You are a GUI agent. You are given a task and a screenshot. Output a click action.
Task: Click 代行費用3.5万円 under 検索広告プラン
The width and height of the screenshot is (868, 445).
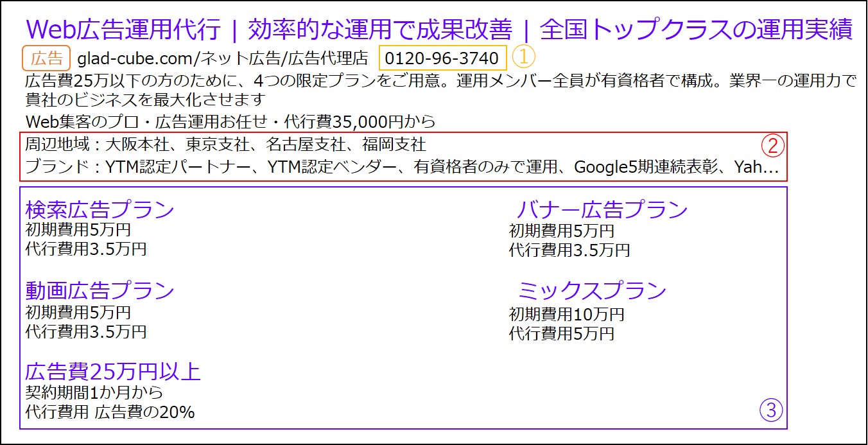85,249
